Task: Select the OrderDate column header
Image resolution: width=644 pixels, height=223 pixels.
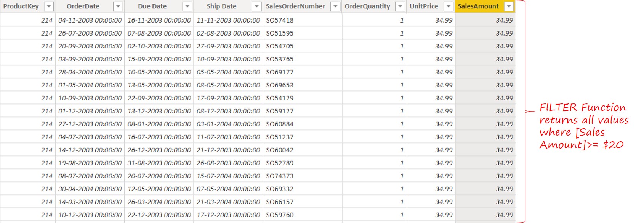Action: 90,6
